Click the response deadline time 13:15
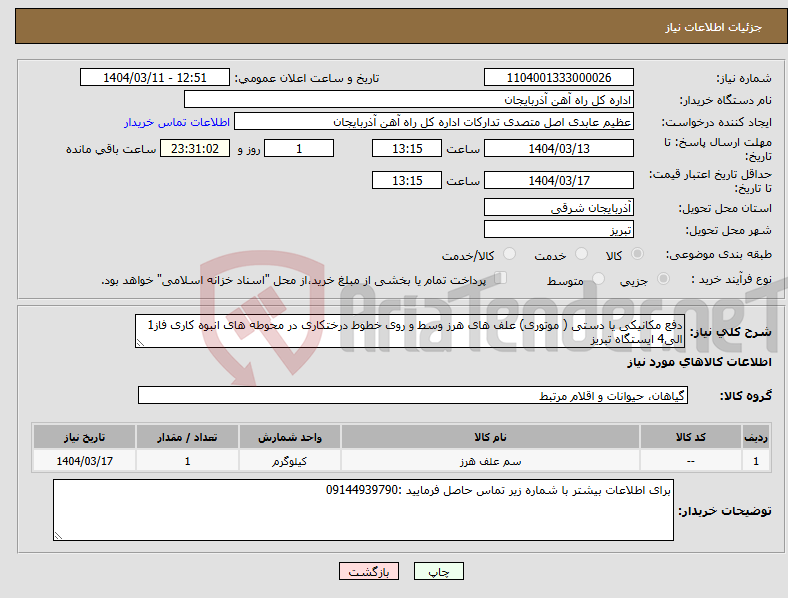 pos(407,148)
